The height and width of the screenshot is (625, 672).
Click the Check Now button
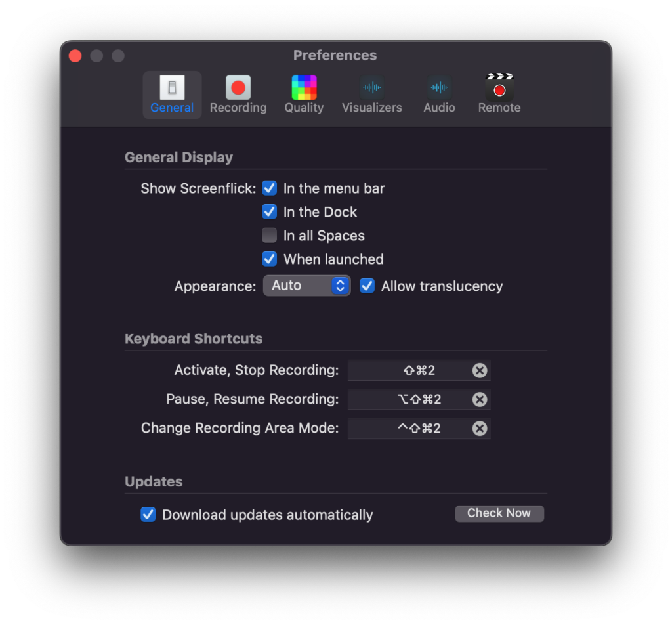point(499,513)
